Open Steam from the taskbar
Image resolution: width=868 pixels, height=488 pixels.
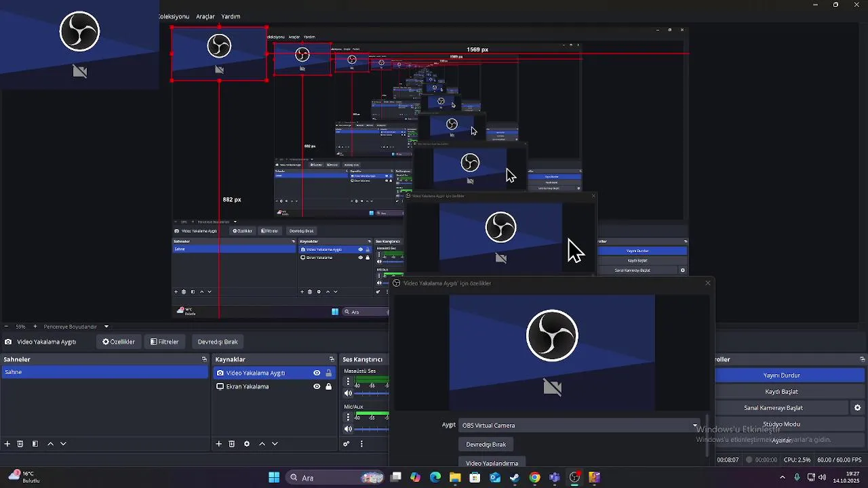point(515,478)
